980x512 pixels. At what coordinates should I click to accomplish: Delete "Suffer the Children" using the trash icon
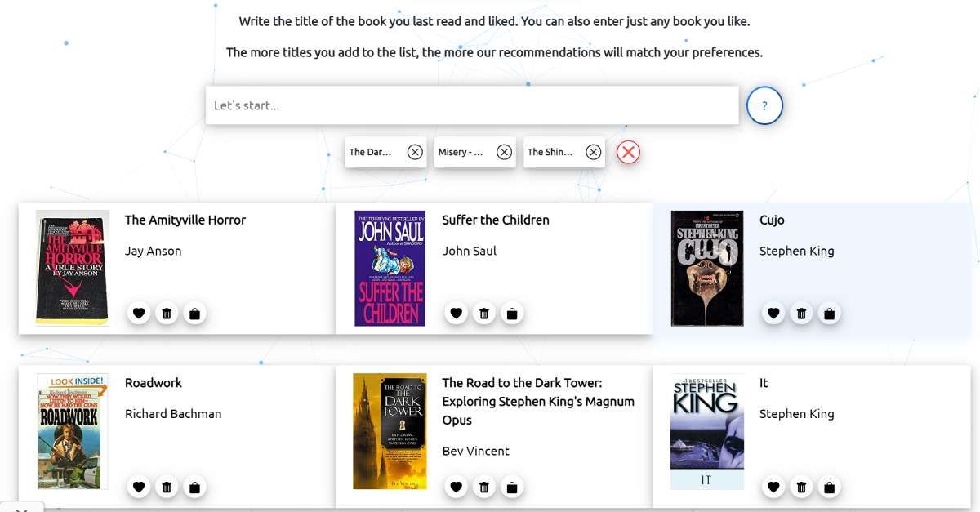(x=484, y=313)
